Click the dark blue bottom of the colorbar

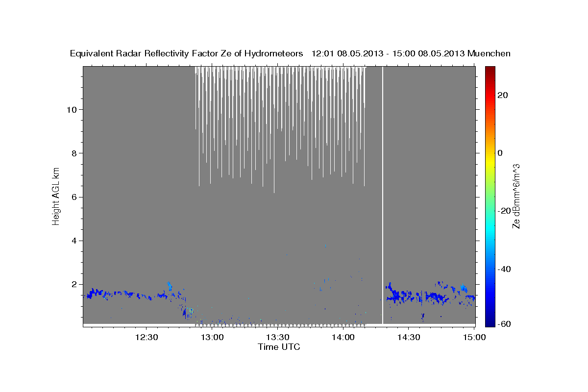(490, 321)
